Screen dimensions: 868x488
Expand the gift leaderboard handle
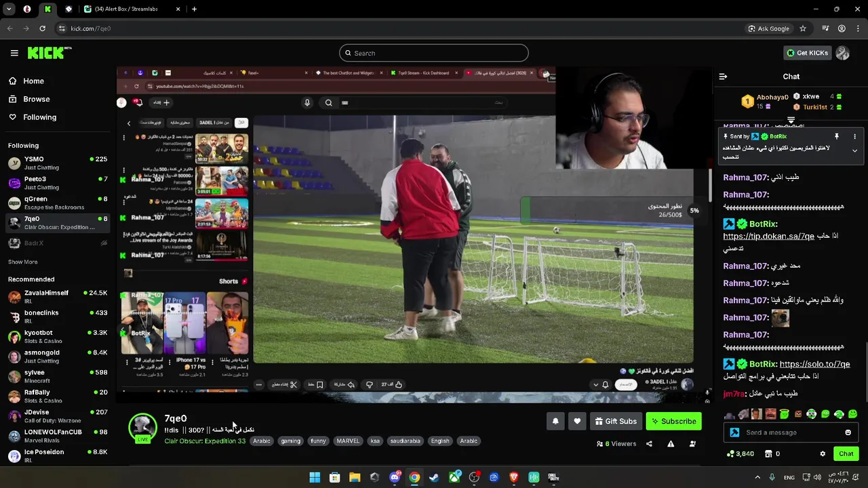[x=791, y=120]
